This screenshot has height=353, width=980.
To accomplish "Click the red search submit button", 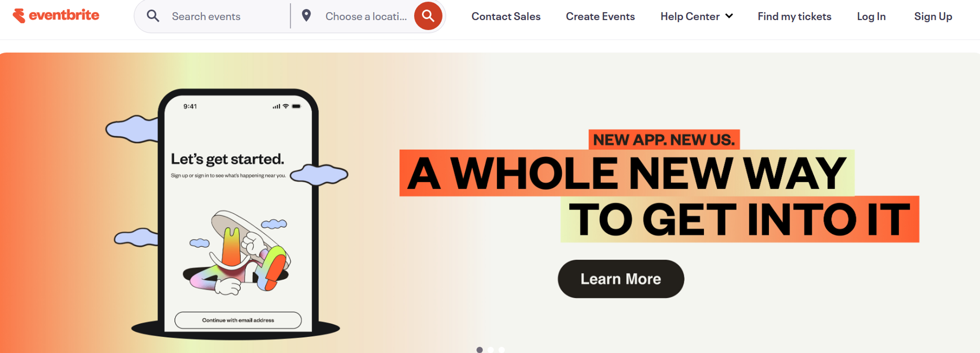I will pos(428,16).
